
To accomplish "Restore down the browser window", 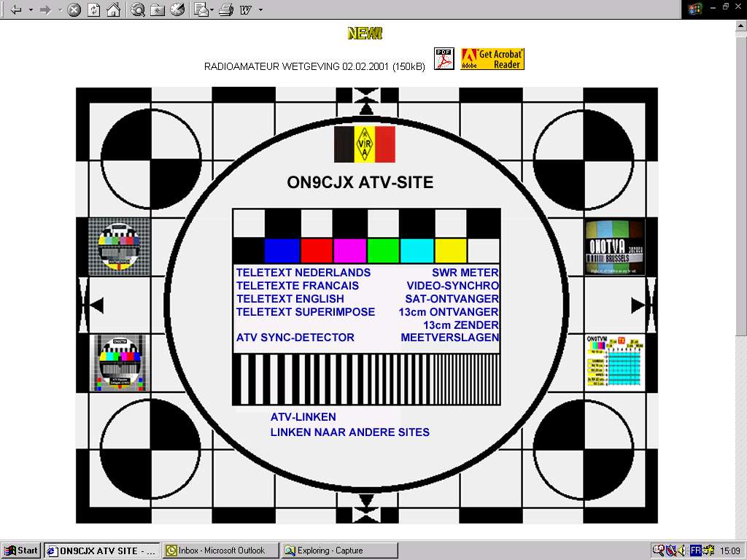I will pyautogui.click(x=726, y=7).
